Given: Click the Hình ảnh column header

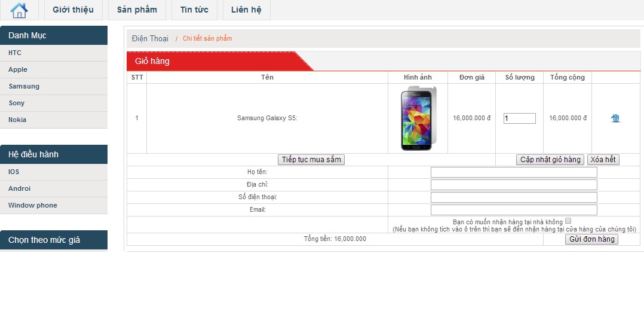Looking at the screenshot, I should click(418, 77).
